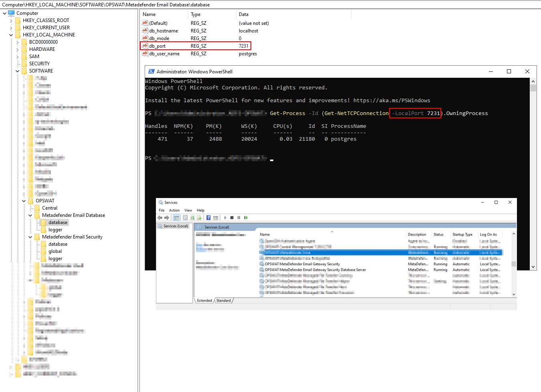Viewport: 541px width, 392px height.
Task: Click the Pause Service toolbar icon
Action: click(239, 218)
